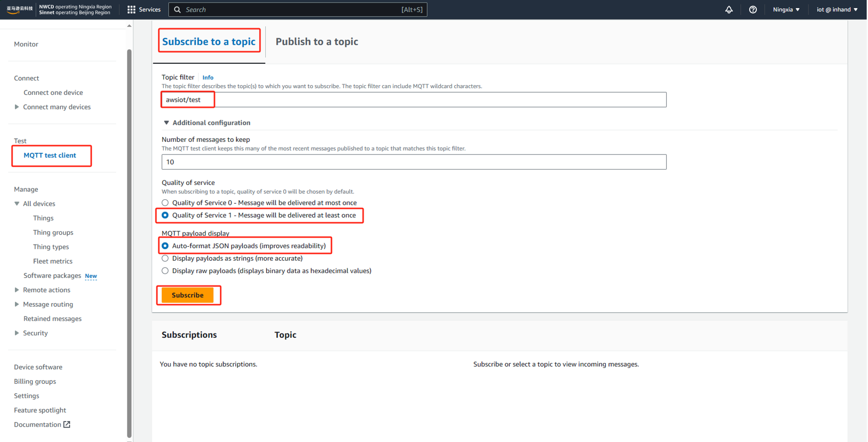Click the notifications bell icon

coord(729,9)
